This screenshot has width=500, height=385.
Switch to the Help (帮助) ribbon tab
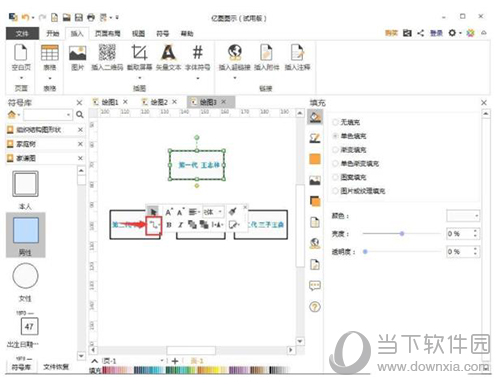tap(187, 33)
